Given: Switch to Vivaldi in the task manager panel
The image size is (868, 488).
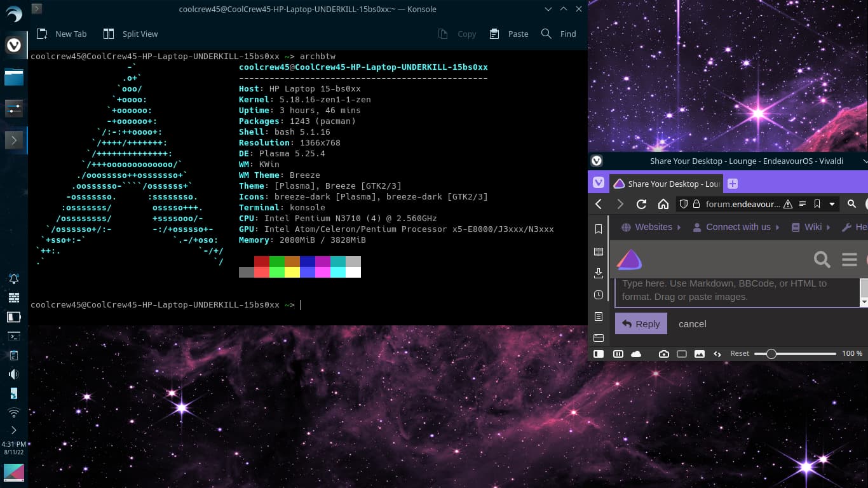Looking at the screenshot, I should point(14,45).
